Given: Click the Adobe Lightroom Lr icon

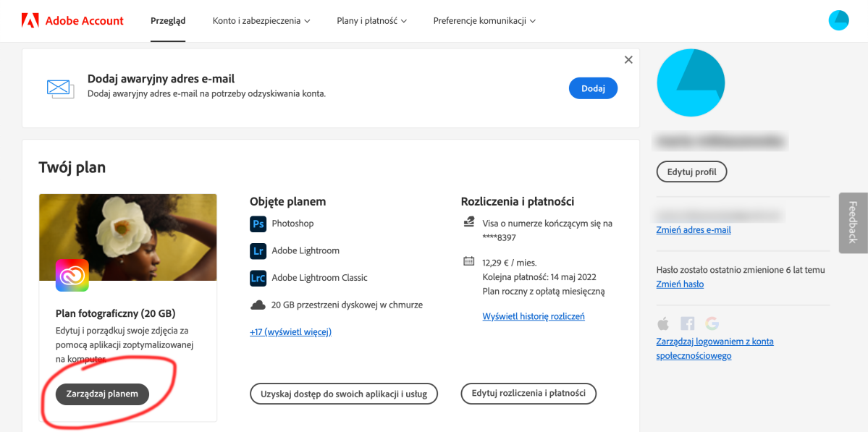Looking at the screenshot, I should (258, 250).
